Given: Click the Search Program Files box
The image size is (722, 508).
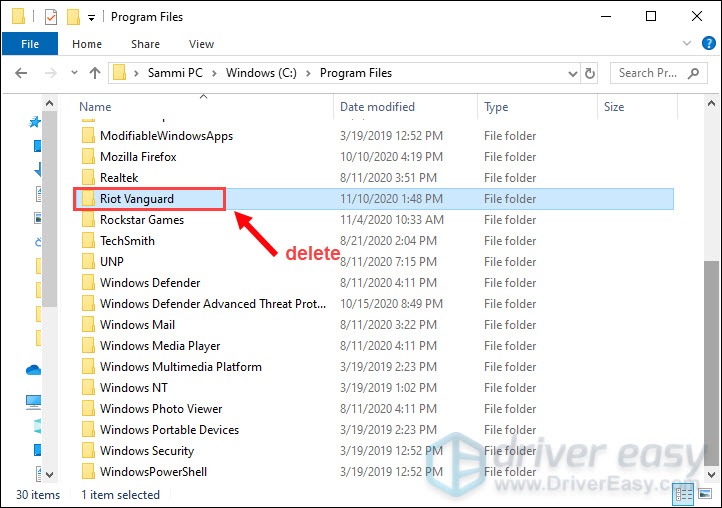Looking at the screenshot, I should click(658, 73).
